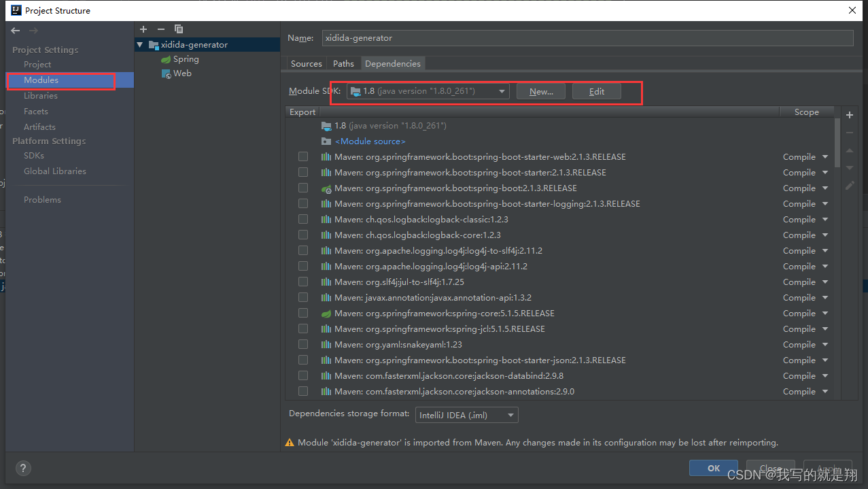Image resolution: width=868 pixels, height=489 pixels.
Task: Click the New... SDK button
Action: (541, 92)
